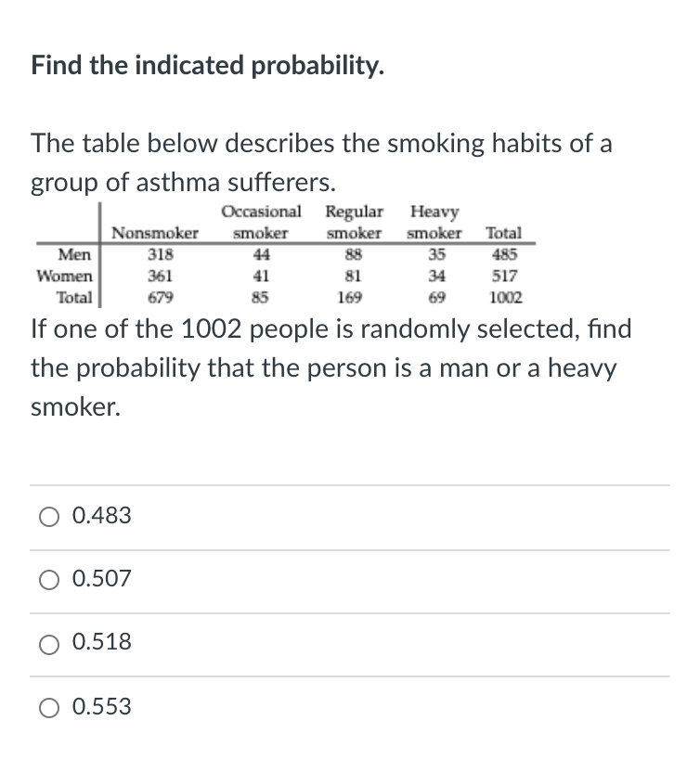Click the 0.518 answer label text
Screen dimensions: 700x772
(x=100, y=642)
